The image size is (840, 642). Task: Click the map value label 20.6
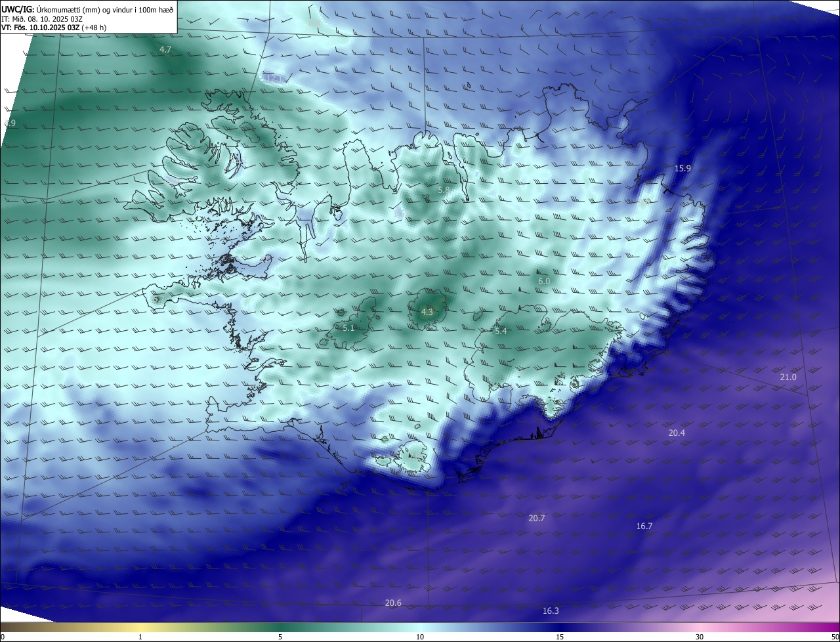click(393, 603)
